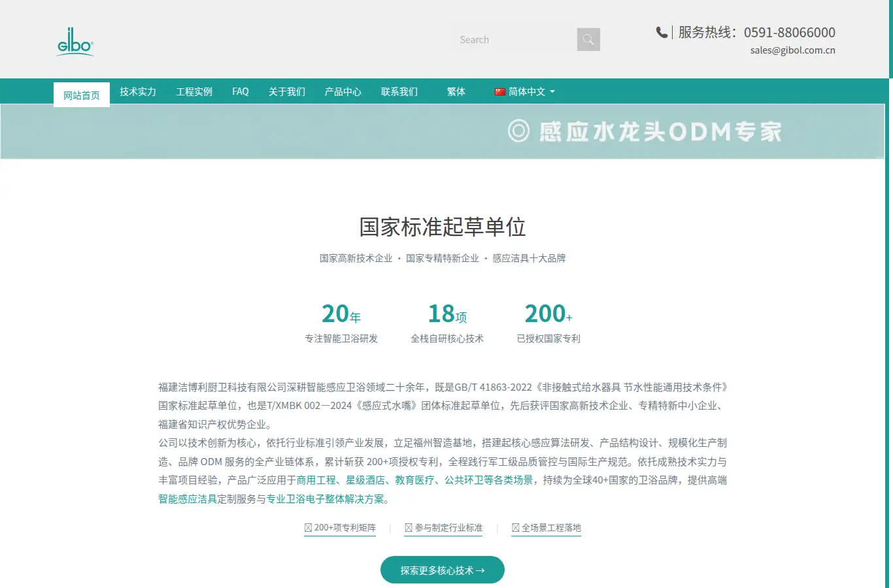893x588 pixels.
Task: Click the 20年 statistic
Action: tap(341, 314)
